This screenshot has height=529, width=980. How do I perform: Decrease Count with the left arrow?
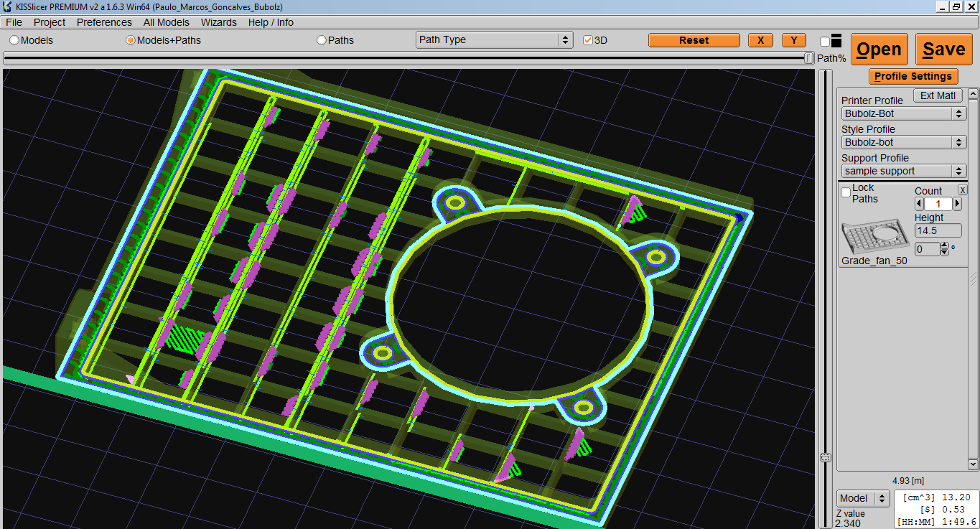tap(919, 204)
